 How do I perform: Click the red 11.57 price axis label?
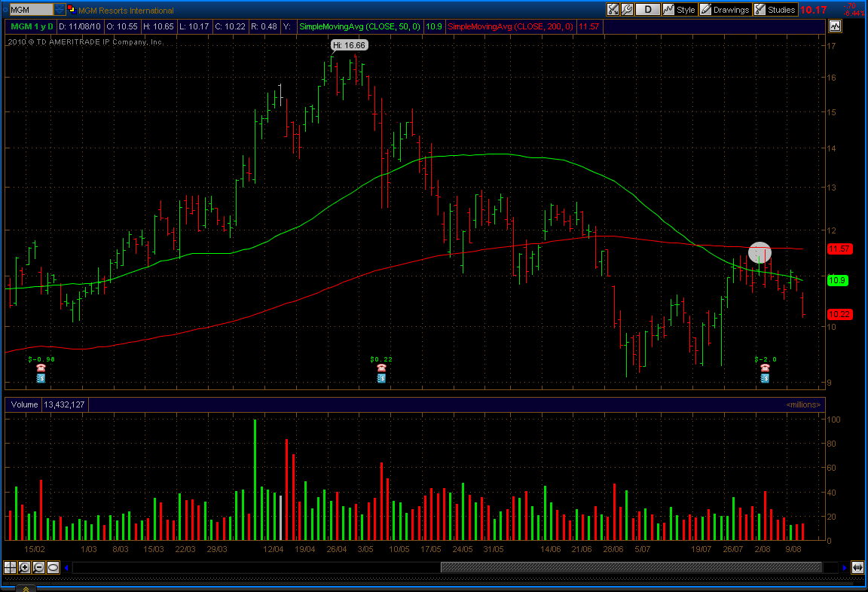click(x=839, y=249)
